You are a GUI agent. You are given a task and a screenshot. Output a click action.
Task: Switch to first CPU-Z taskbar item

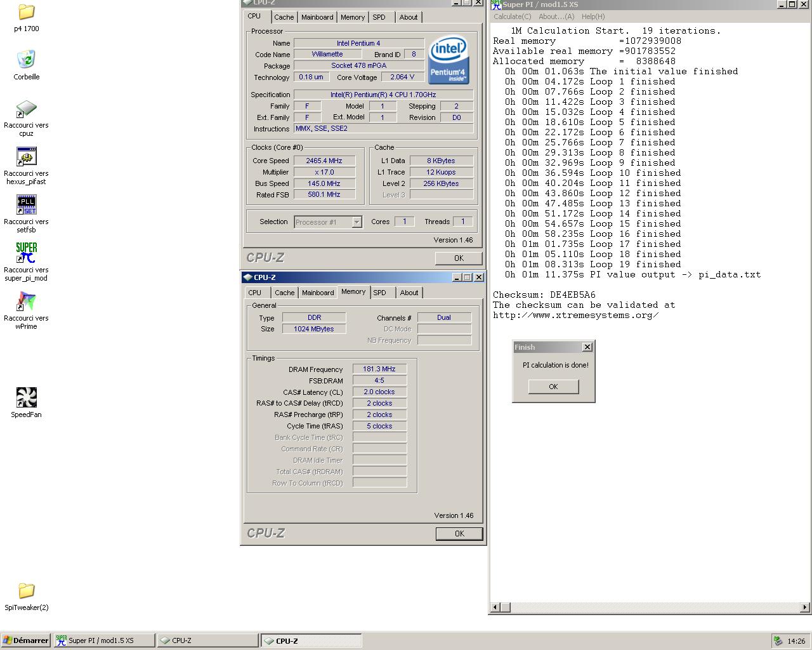(x=208, y=640)
